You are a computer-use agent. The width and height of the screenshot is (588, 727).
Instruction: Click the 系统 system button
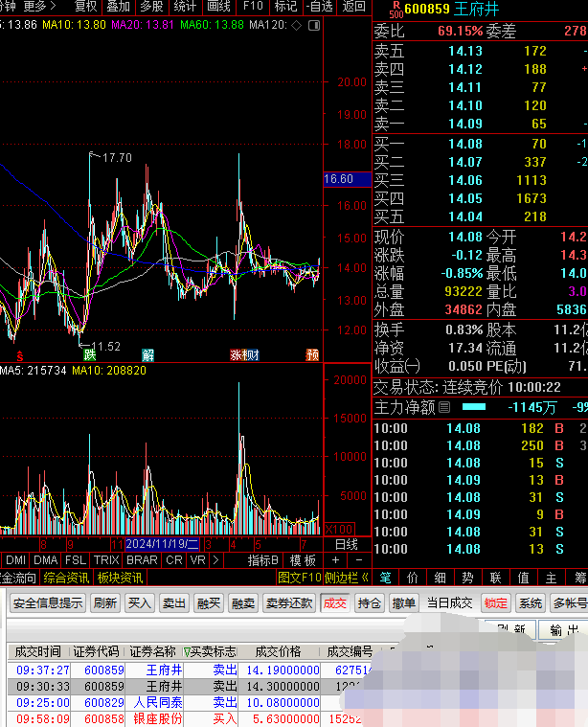530,603
